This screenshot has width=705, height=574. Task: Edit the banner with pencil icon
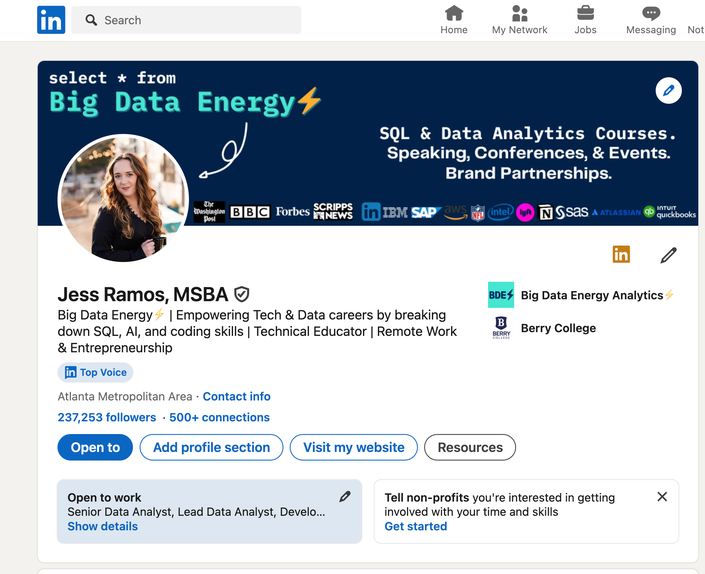[x=669, y=91]
